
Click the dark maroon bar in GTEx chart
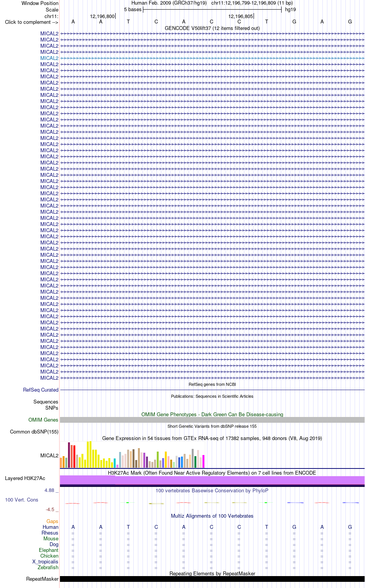(x=69, y=455)
